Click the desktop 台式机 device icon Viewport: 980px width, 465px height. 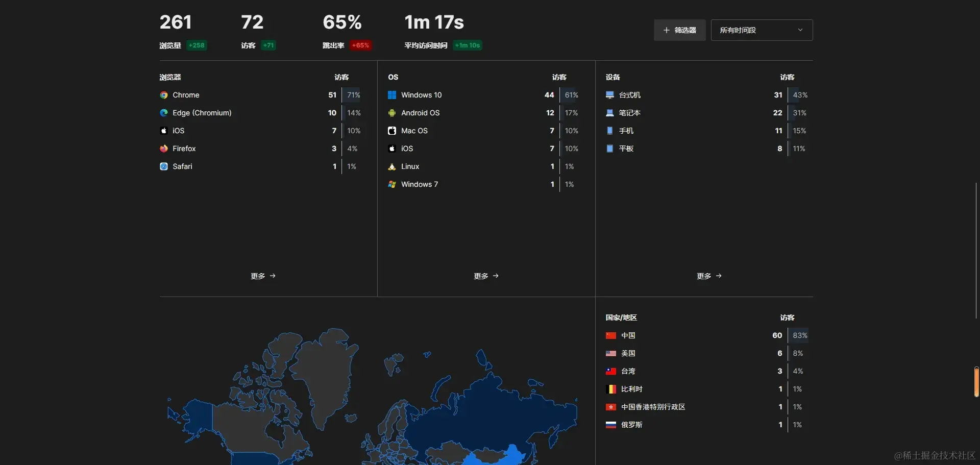(x=610, y=95)
